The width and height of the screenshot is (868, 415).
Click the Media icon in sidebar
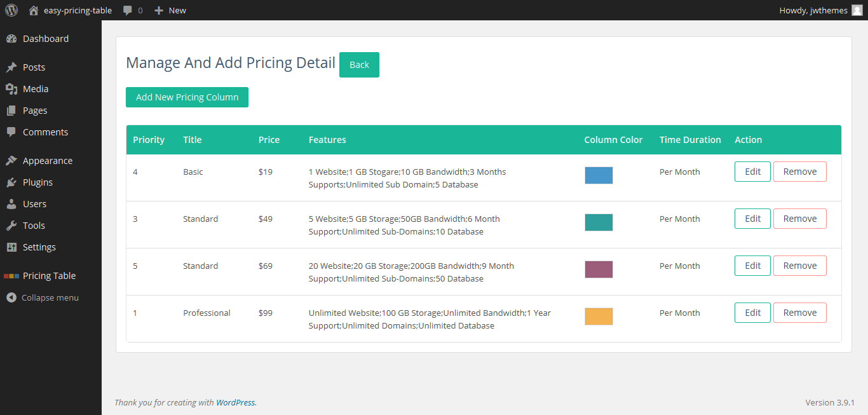tap(11, 89)
